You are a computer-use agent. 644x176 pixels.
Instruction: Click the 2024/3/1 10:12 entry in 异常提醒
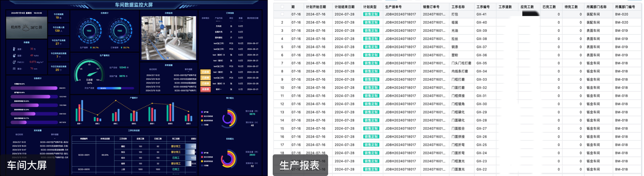(x=153, y=75)
